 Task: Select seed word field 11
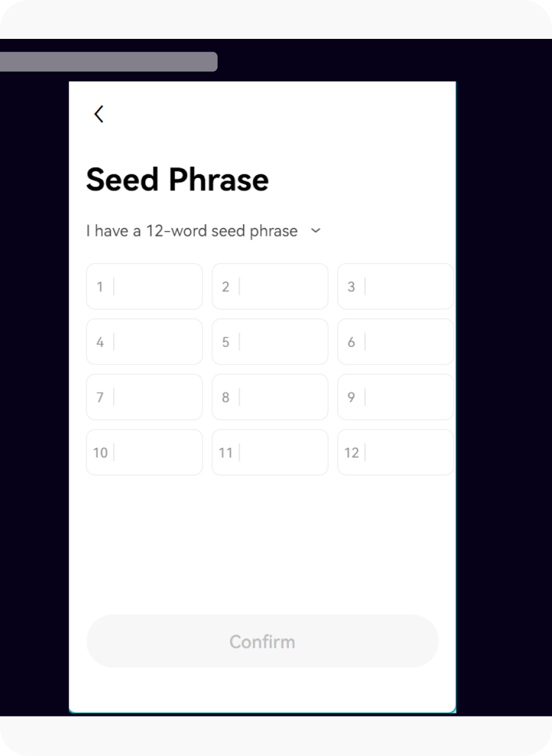[270, 452]
